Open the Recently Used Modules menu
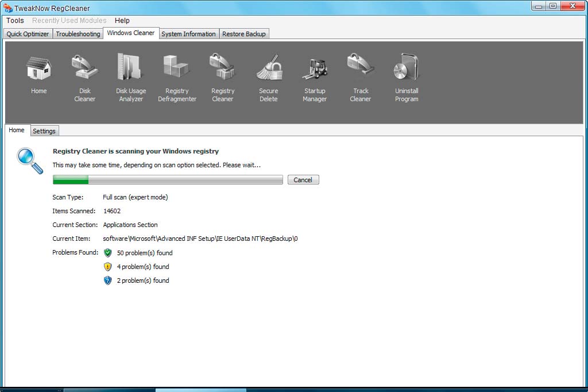This screenshot has width=588, height=392. 69,21
